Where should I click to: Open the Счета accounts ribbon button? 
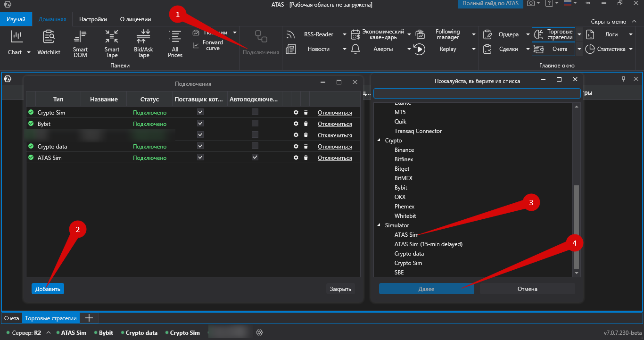point(553,49)
